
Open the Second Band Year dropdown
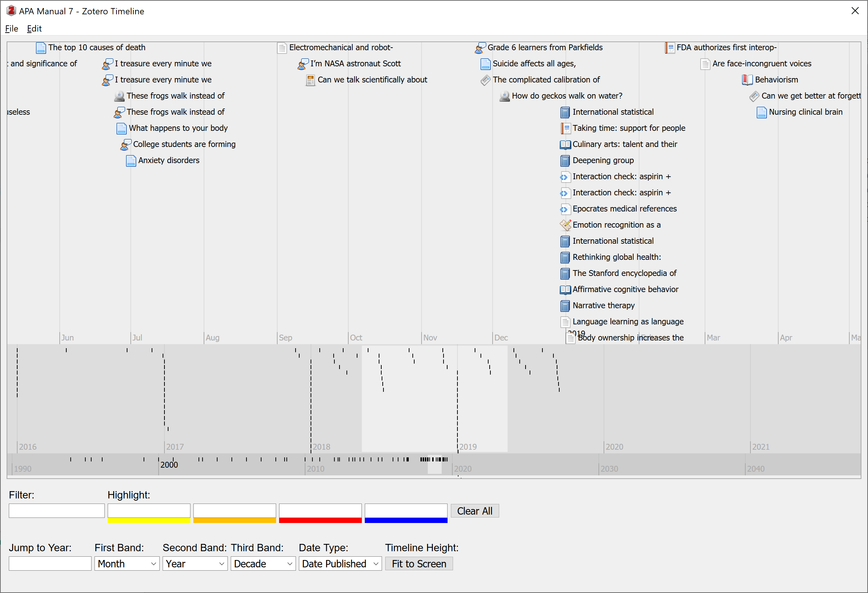pyautogui.click(x=194, y=563)
